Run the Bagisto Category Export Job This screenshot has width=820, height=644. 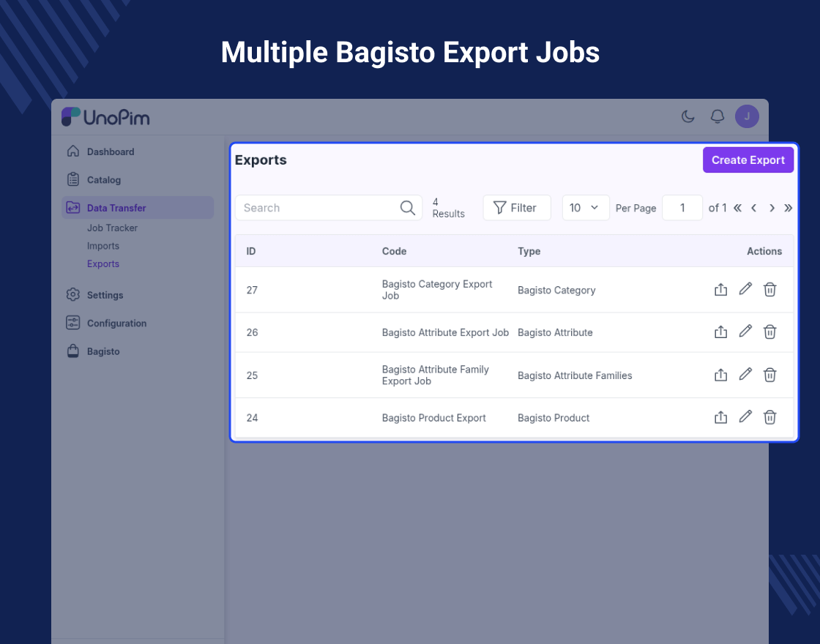[720, 290]
